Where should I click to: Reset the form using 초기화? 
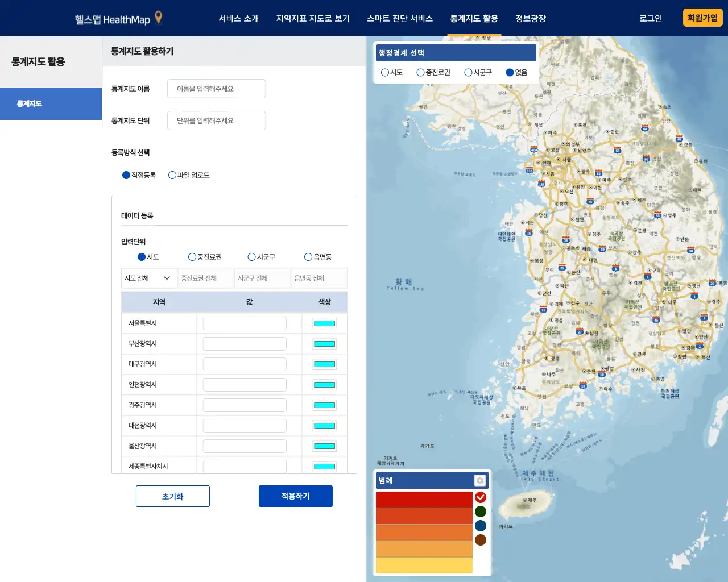(172, 496)
